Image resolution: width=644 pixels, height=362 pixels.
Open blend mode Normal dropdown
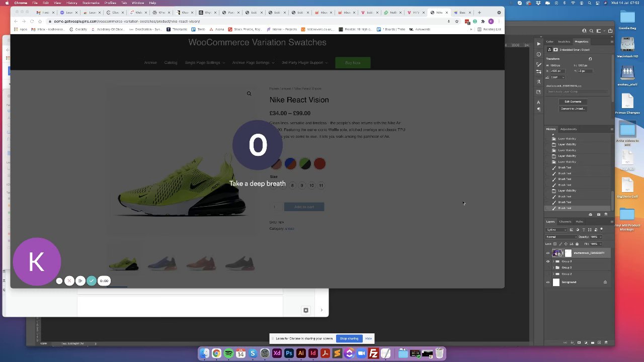coord(561,237)
